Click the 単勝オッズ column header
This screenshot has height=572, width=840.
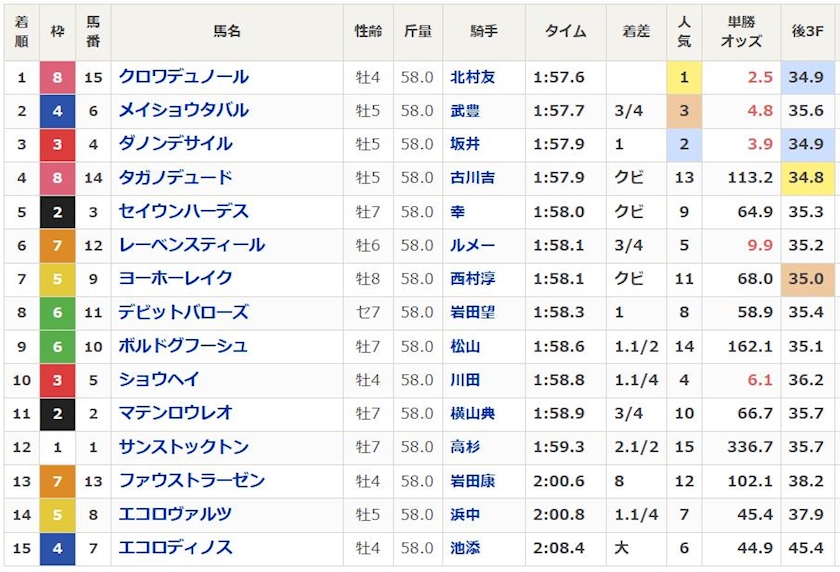pyautogui.click(x=741, y=32)
